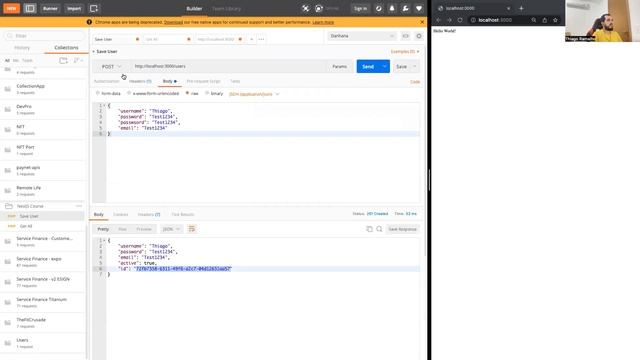Click the Params button
Screen dimensions: 640x360
339,67
